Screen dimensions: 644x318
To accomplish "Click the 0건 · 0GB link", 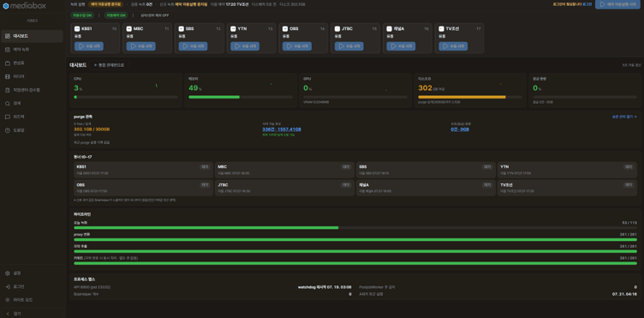I will pyautogui.click(x=460, y=129).
